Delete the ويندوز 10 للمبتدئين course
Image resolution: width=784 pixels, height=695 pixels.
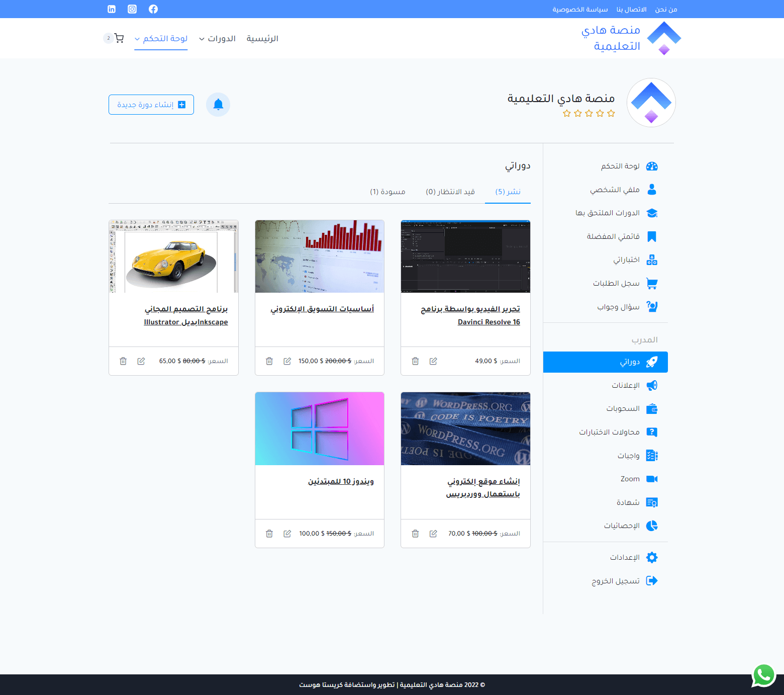click(x=269, y=534)
